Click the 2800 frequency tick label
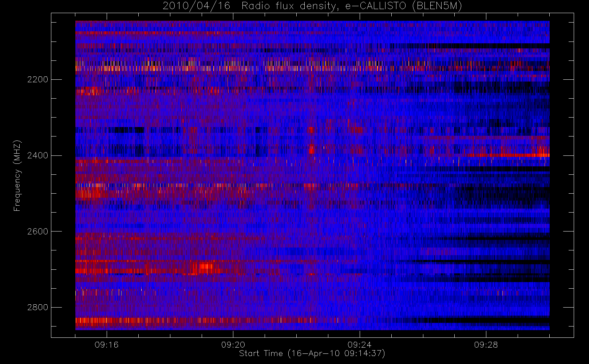 point(37,307)
